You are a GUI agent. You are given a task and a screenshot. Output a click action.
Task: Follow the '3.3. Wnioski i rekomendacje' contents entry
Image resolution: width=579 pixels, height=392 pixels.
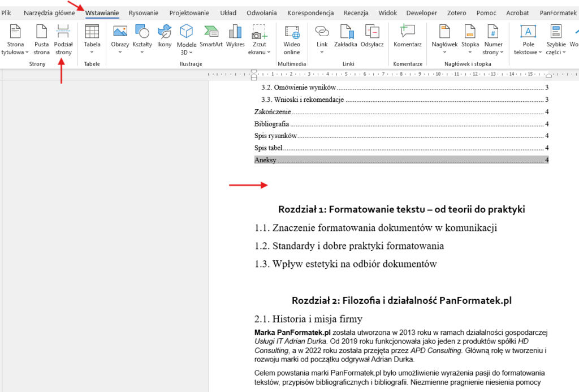405,100
